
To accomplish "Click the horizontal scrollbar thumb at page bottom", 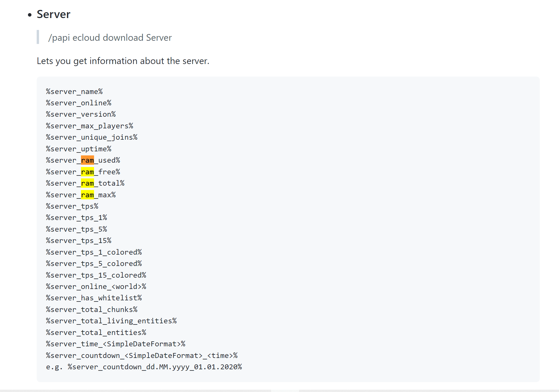I will click(285, 391).
